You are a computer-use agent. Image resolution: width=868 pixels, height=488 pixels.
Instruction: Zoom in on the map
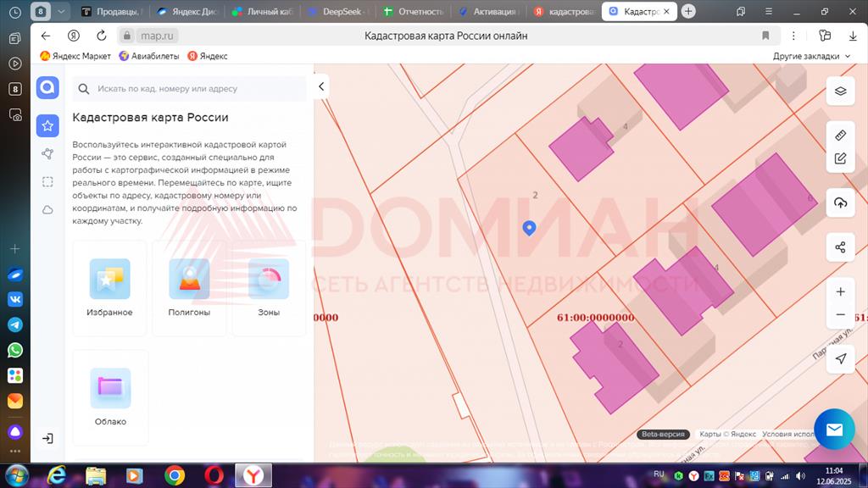pos(840,291)
